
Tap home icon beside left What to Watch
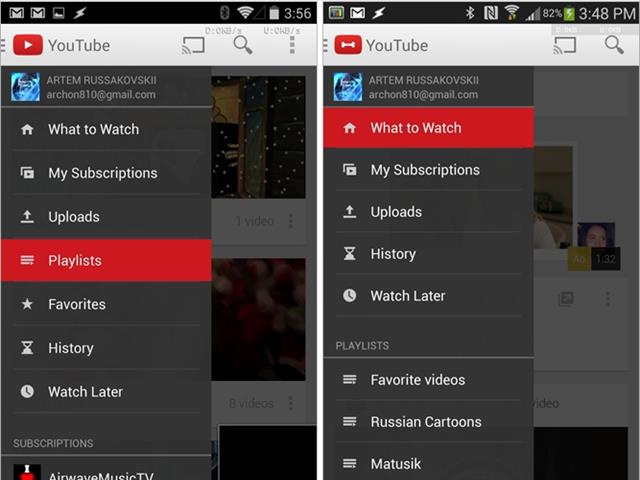(27, 129)
